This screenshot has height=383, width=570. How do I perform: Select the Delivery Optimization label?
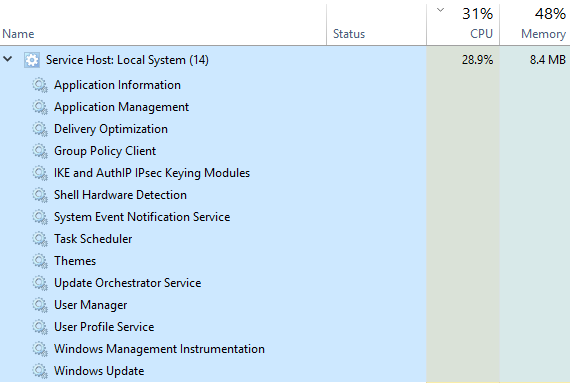click(111, 129)
